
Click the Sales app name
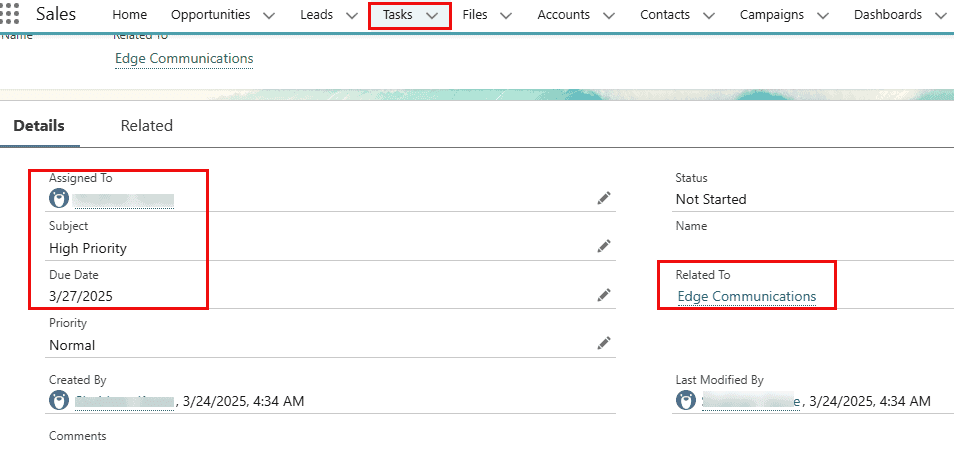[56, 14]
